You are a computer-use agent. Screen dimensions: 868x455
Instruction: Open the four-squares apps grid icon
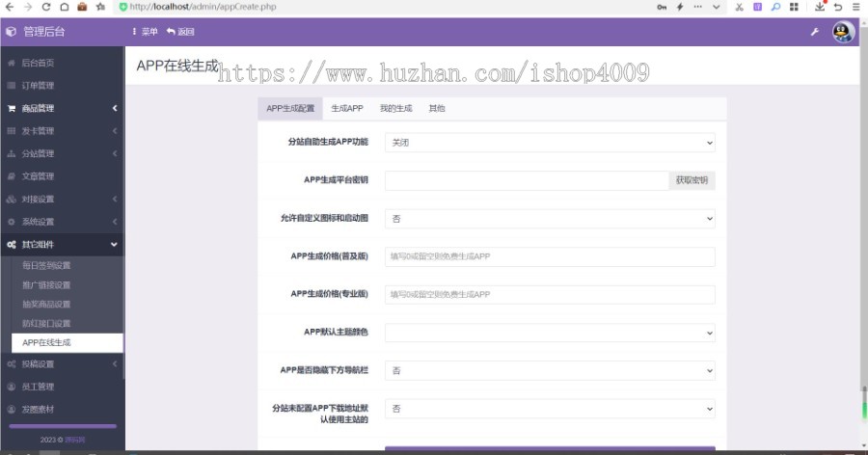794,7
